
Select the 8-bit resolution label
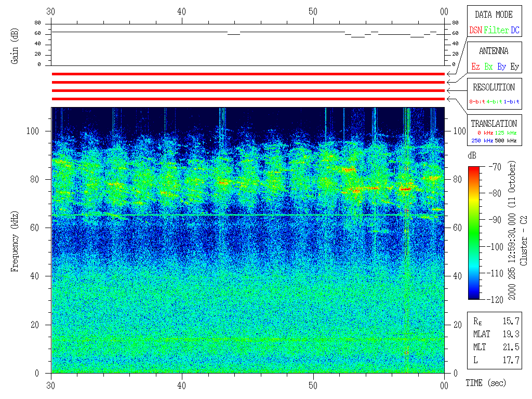pos(477,102)
